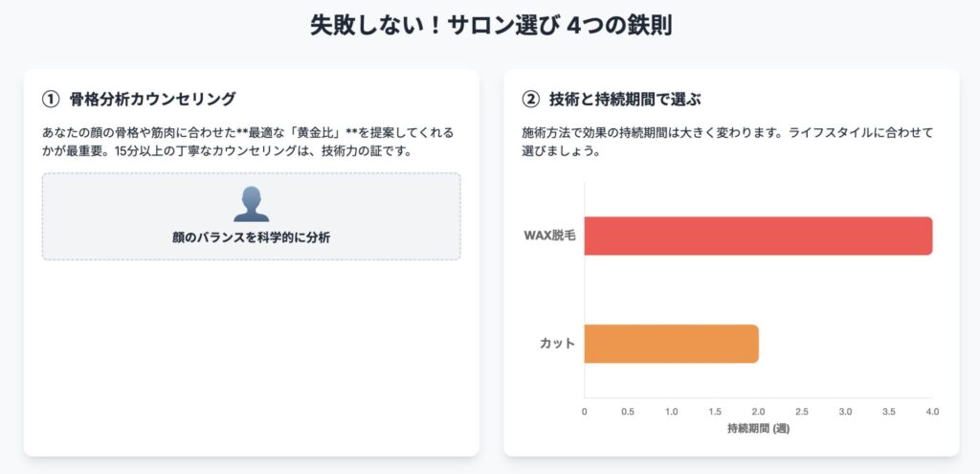
Task: Click the WAX脱毛 axis label
Action: (548, 236)
